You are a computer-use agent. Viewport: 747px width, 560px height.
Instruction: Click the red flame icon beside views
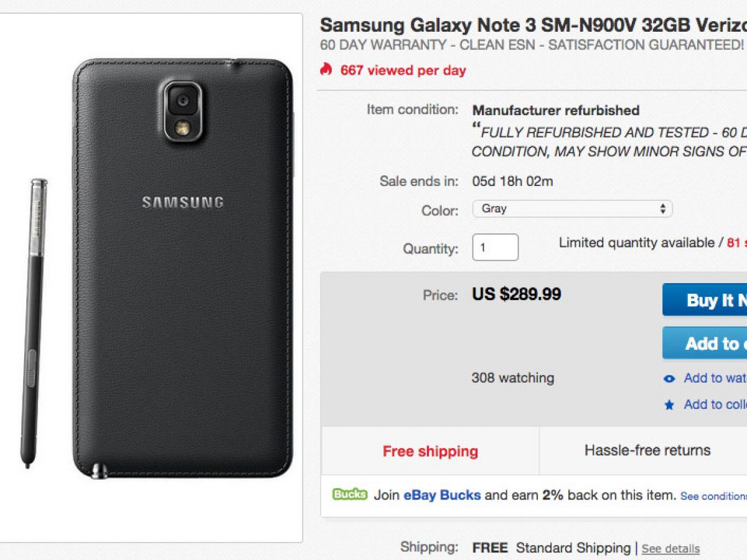click(x=326, y=70)
